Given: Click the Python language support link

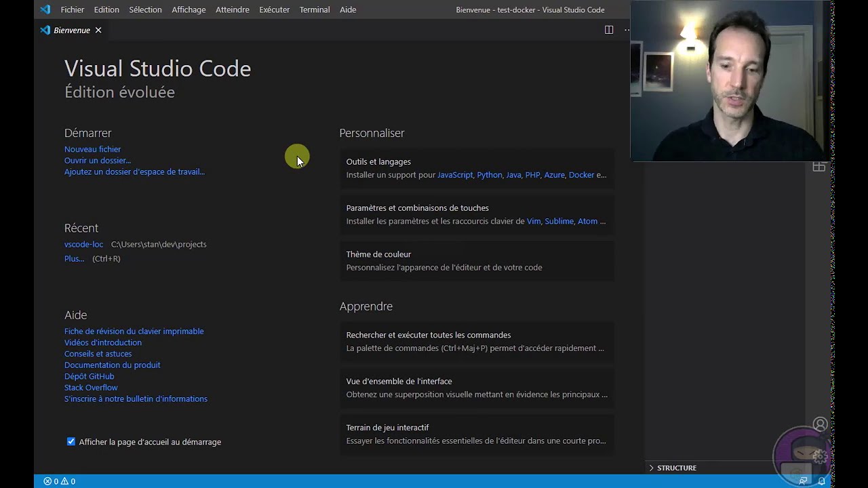Looking at the screenshot, I should click(490, 175).
